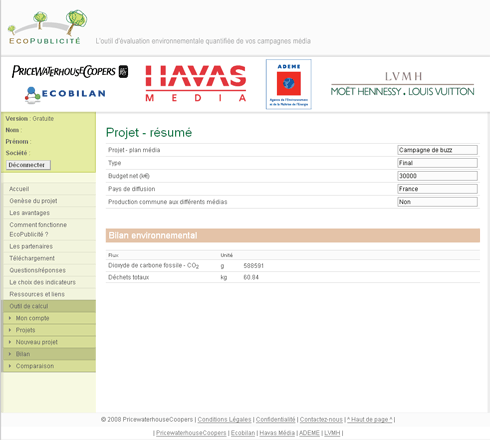The width and height of the screenshot is (490, 440).
Task: Click the Bilan environnemental header bar
Action: [293, 235]
